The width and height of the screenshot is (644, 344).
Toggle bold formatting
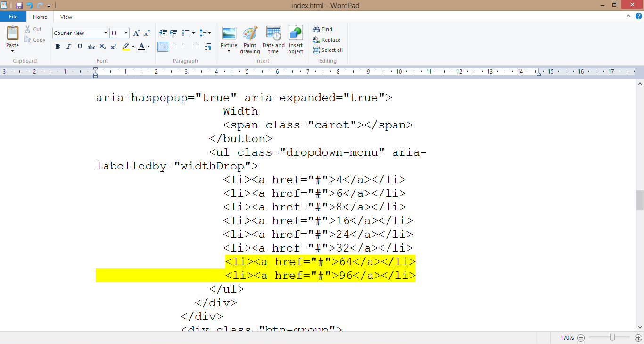(x=58, y=46)
